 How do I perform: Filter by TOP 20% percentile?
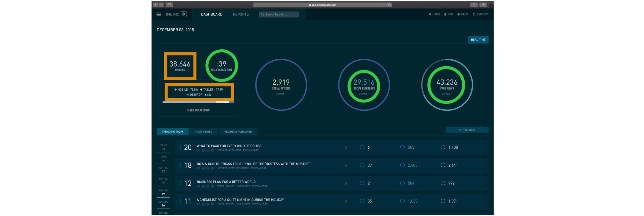[x=163, y=193]
